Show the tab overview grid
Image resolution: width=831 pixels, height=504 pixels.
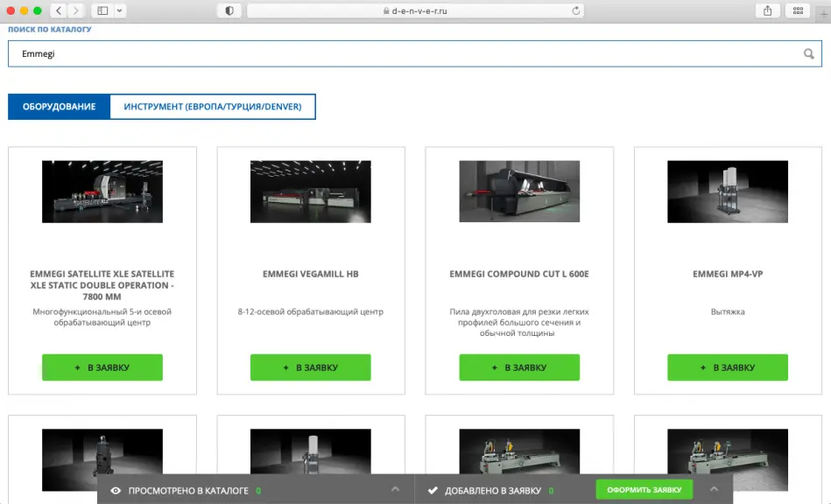798,10
